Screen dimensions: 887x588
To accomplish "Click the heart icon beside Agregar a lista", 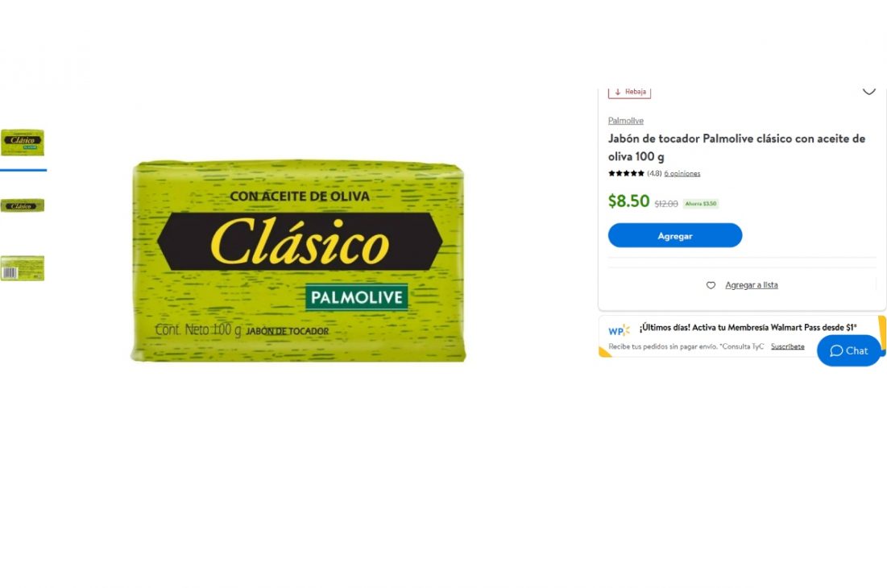I will coord(711,285).
